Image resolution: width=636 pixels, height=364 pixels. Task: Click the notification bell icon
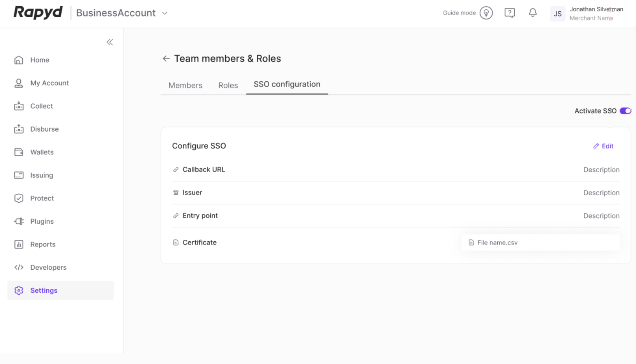point(532,13)
